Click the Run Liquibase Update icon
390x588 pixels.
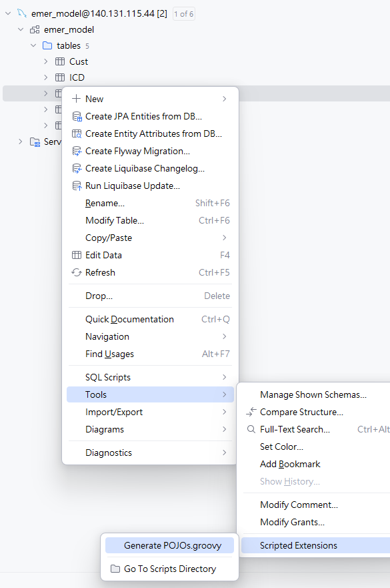(x=77, y=186)
